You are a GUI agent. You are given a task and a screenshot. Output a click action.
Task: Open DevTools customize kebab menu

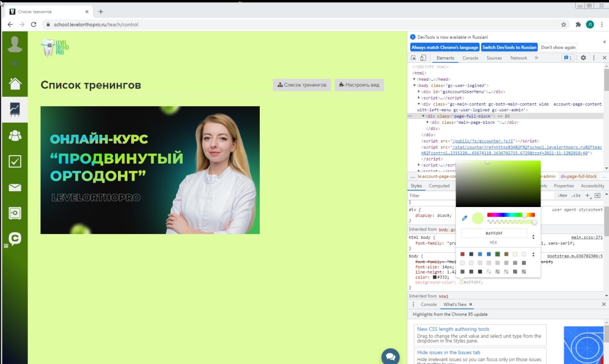pyautogui.click(x=594, y=58)
